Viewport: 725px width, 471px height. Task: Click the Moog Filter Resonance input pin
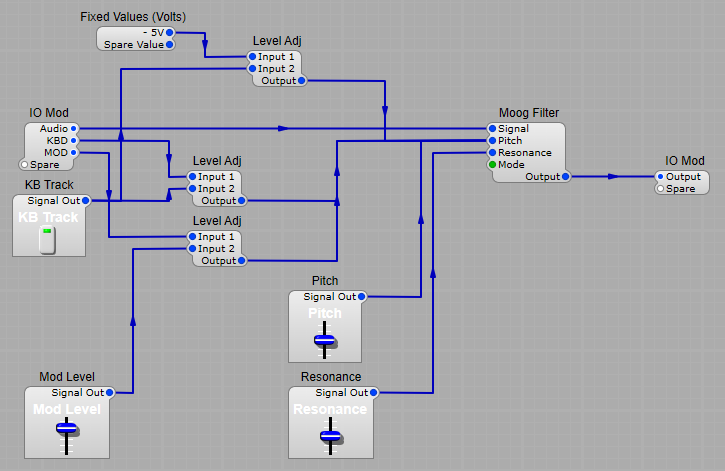point(492,153)
